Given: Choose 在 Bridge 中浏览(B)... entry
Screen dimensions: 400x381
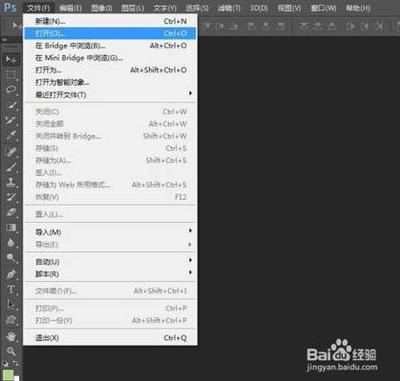Looking at the screenshot, I should tap(110, 46).
